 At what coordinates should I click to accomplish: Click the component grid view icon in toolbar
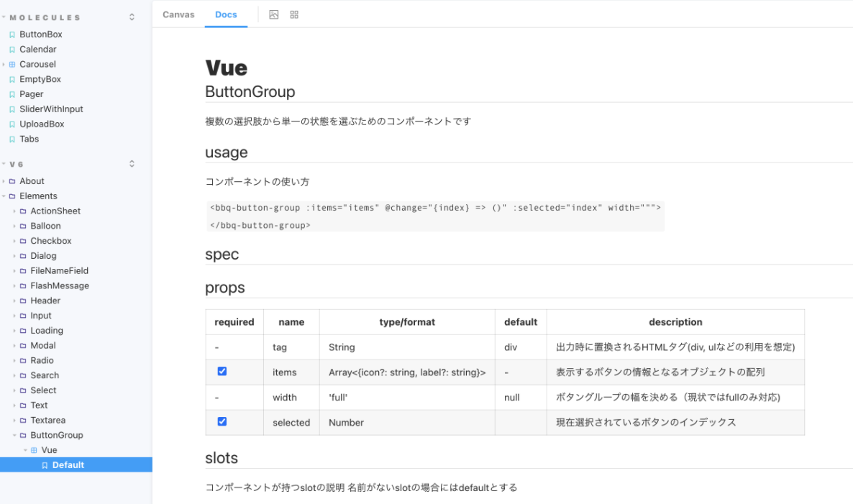[293, 14]
